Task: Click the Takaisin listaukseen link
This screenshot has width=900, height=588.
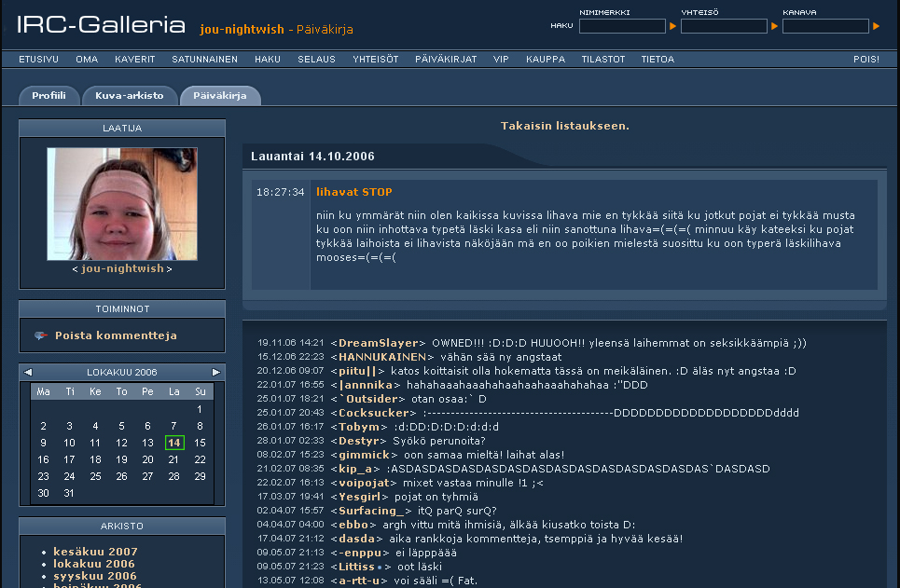Action: pos(564,126)
